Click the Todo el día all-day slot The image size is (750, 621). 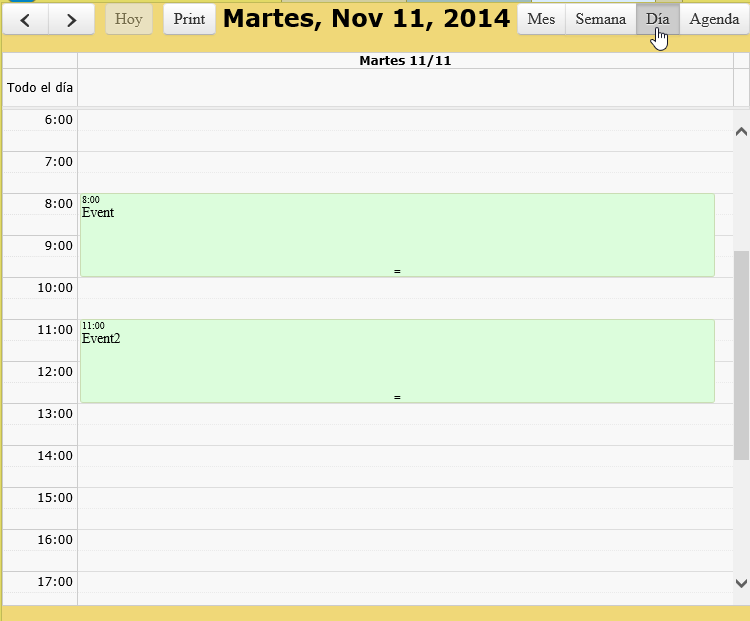[405, 88]
